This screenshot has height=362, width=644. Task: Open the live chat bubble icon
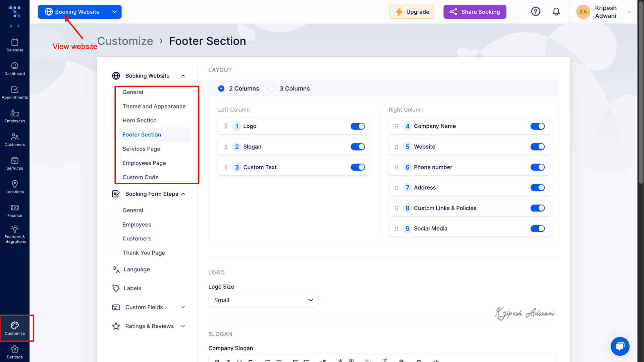620,346
